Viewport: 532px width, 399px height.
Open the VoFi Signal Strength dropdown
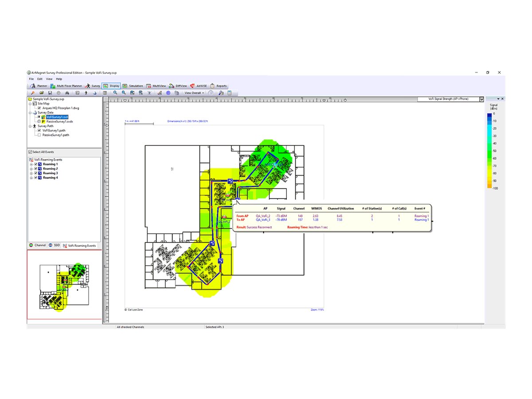481,99
